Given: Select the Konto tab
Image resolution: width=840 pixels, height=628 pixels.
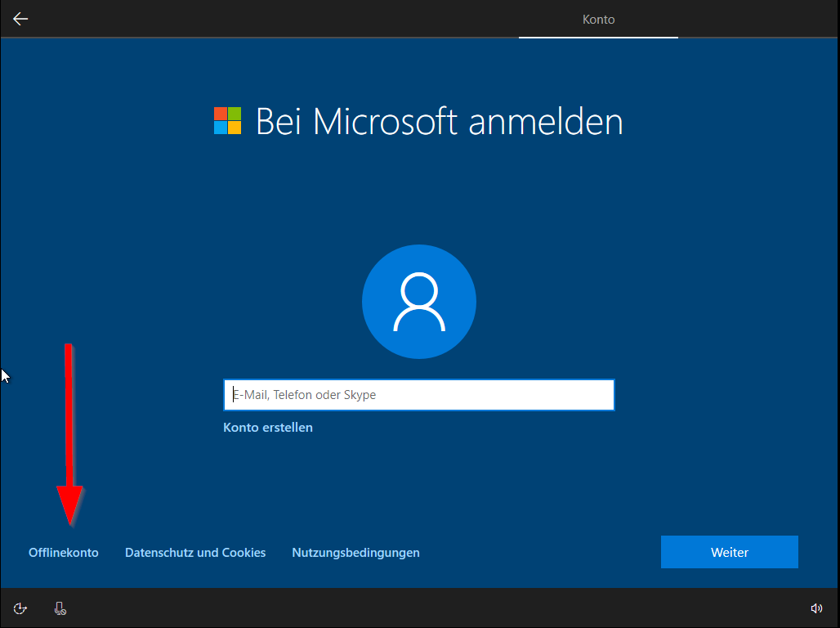Looking at the screenshot, I should pyautogui.click(x=598, y=20).
